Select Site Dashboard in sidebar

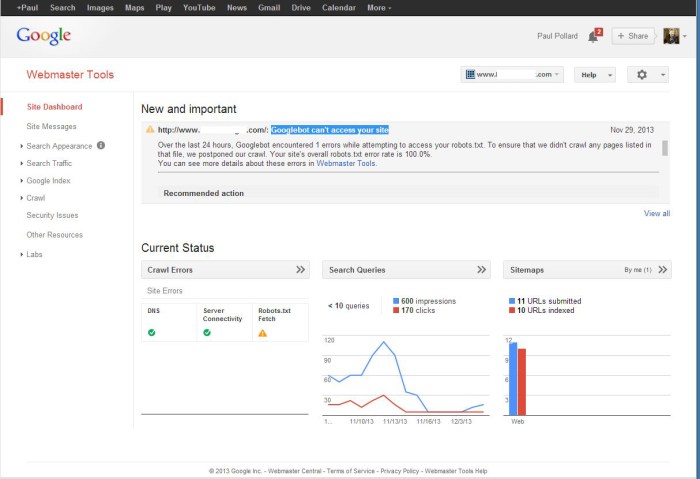pos(54,107)
